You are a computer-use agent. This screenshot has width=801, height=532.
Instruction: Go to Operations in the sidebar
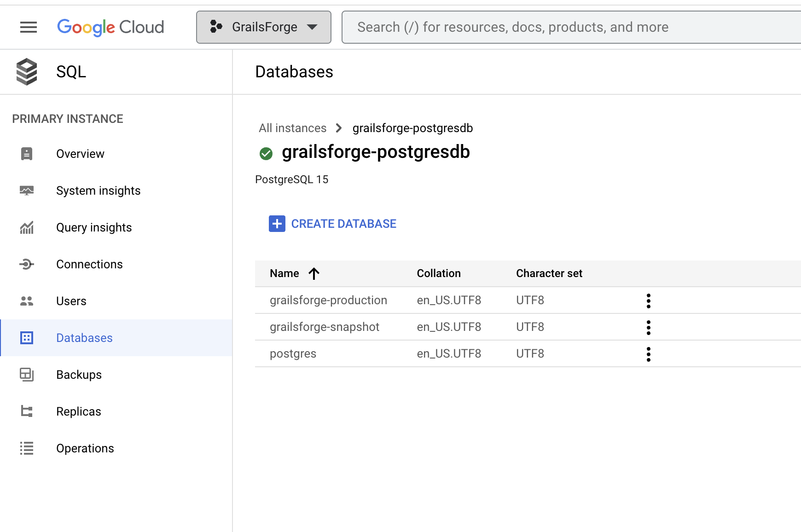85,448
